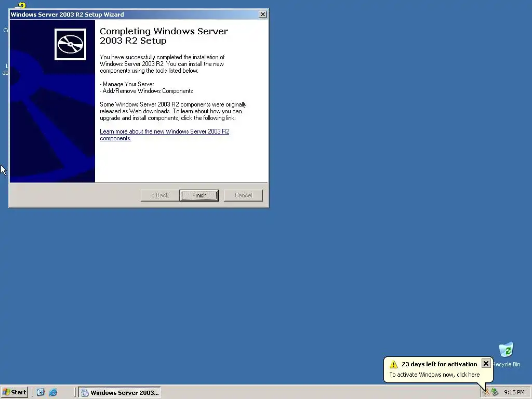Launch Internet Explorer from Quick Launch
The image size is (532, 399).
coord(54,392)
